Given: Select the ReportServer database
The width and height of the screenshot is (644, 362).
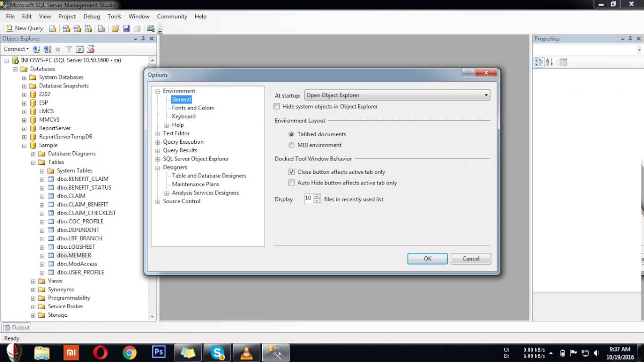Looking at the screenshot, I should (55, 128).
